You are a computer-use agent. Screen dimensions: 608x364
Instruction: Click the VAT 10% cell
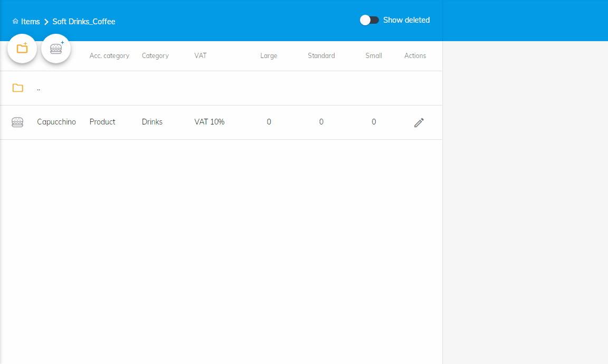(210, 122)
